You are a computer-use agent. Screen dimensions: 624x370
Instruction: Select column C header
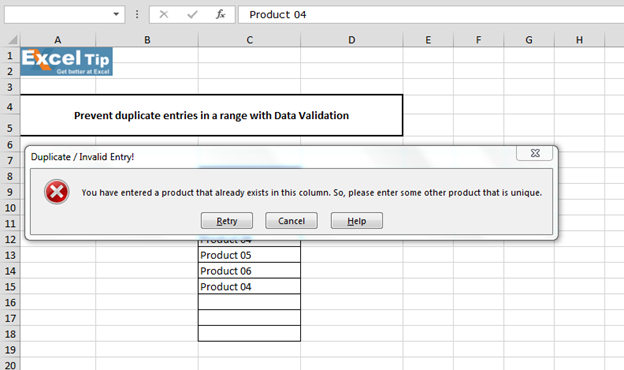[x=250, y=40]
